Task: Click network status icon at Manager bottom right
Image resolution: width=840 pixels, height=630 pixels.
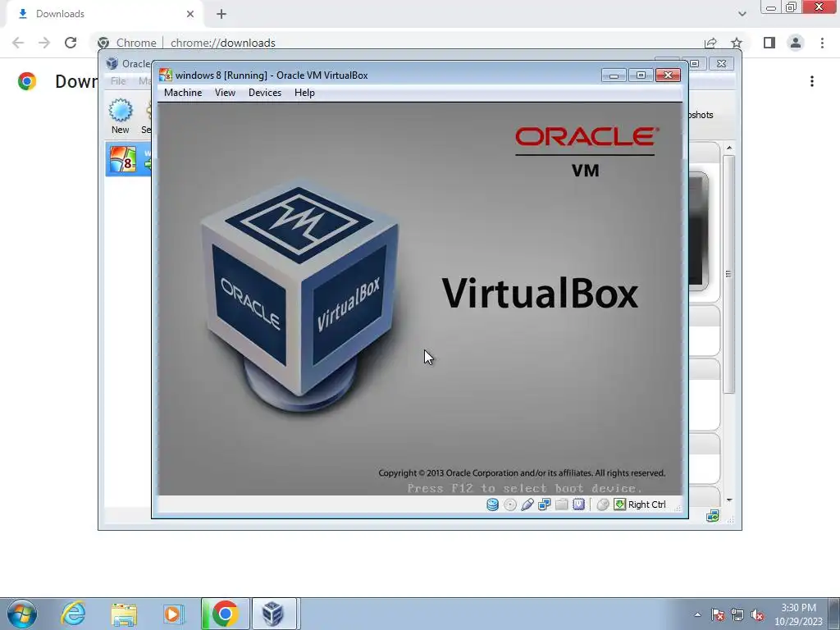Action: (713, 516)
